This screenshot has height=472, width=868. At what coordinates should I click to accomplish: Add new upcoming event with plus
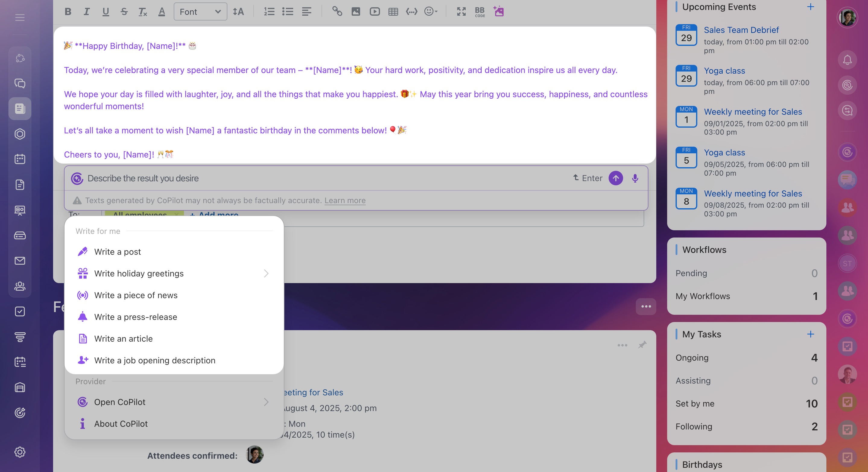(810, 7)
